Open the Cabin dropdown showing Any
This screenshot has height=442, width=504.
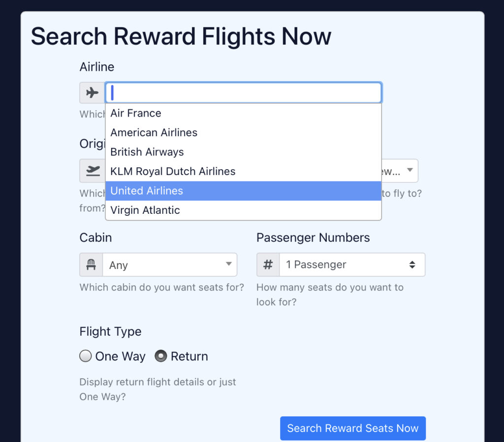pyautogui.click(x=170, y=265)
